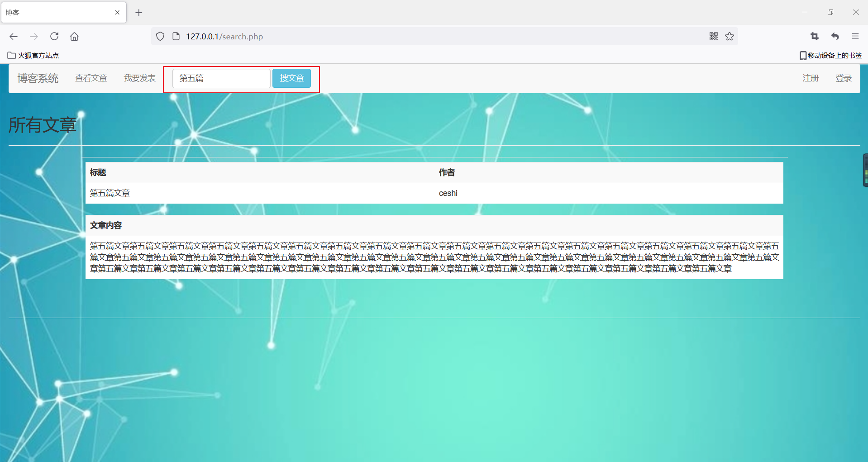
Task: Open a new tab with plus button
Action: pyautogui.click(x=139, y=13)
